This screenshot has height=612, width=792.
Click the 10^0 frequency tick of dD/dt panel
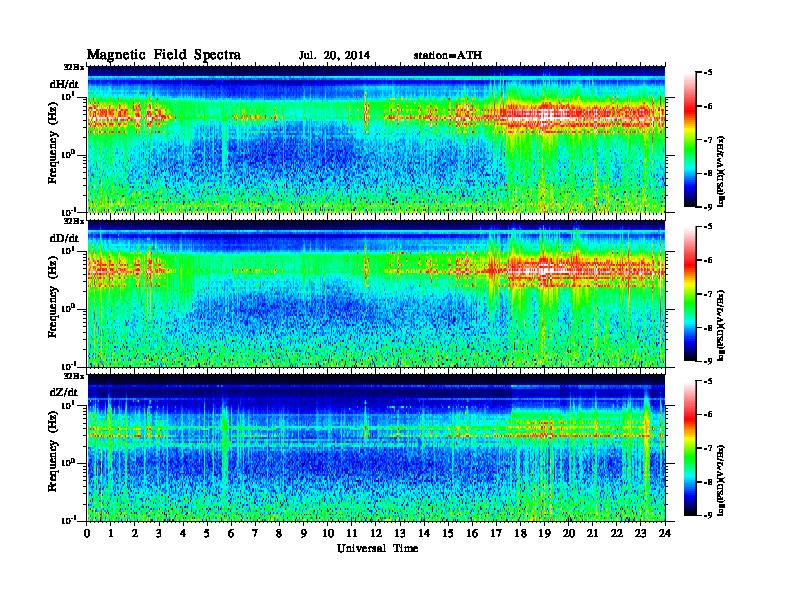pyautogui.click(x=68, y=308)
